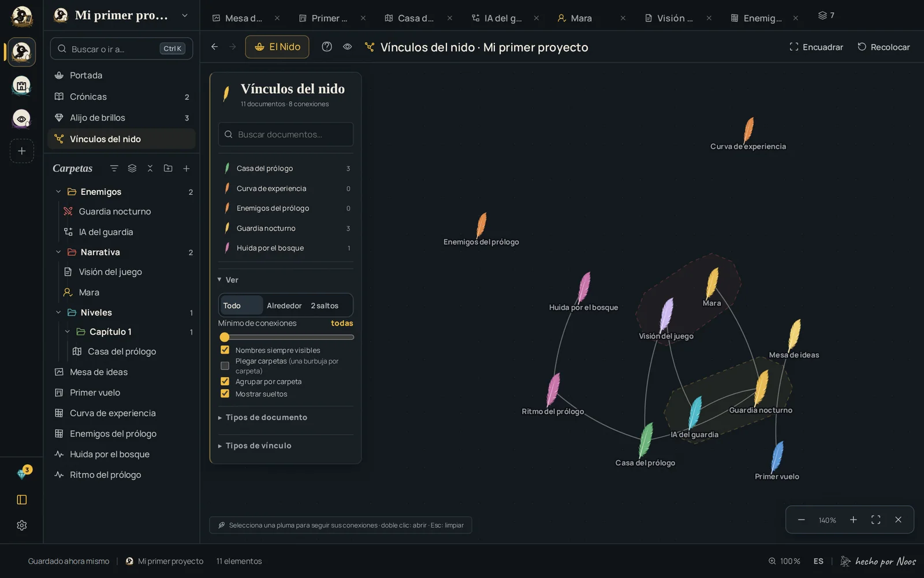Select the Todo view mode
Viewport: 924px width, 578px height.
[x=241, y=305]
